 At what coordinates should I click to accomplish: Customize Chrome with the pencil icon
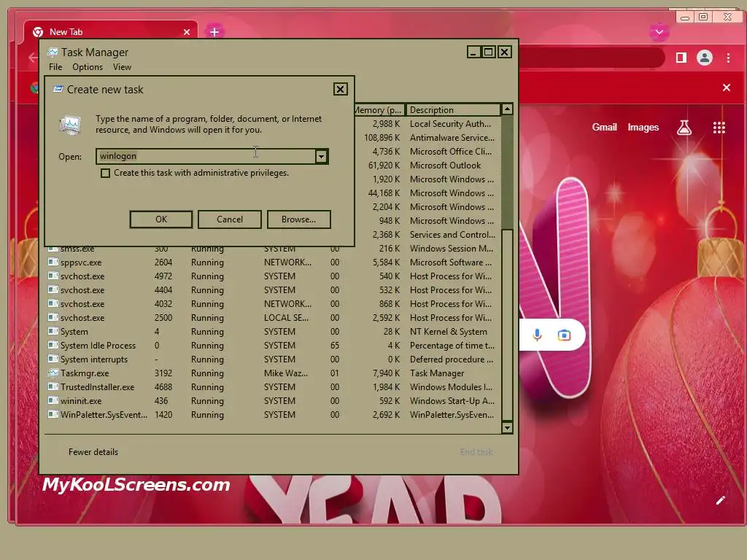tap(720, 500)
